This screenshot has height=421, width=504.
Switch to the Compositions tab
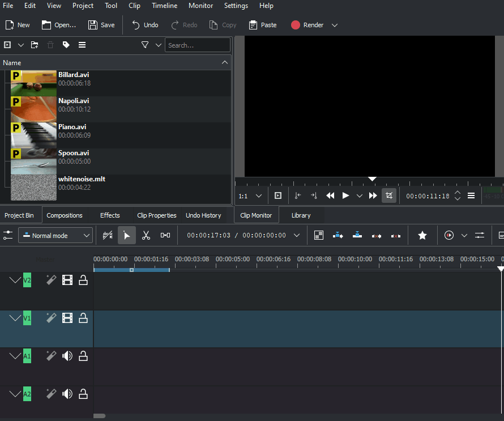click(65, 215)
